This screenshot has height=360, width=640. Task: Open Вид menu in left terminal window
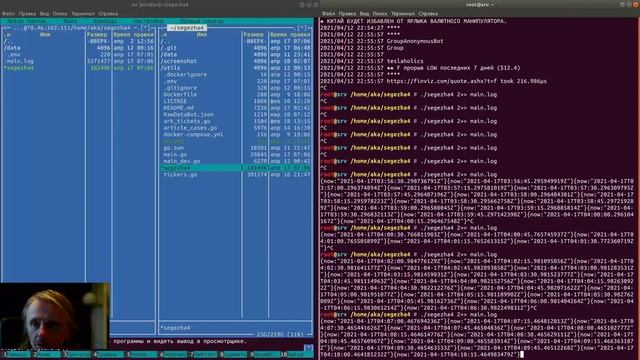44,13
